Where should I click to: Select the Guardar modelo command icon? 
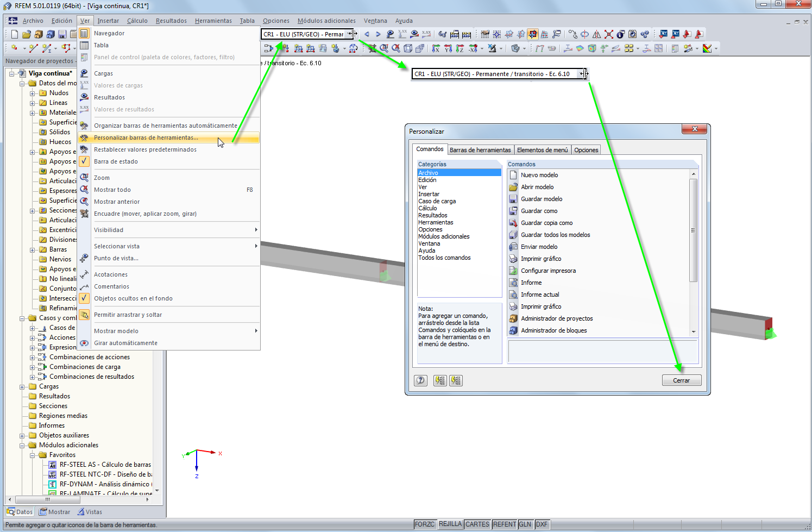[x=513, y=199]
